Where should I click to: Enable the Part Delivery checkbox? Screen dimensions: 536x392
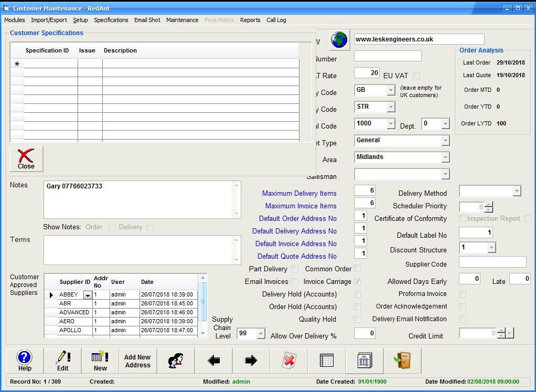(294, 269)
